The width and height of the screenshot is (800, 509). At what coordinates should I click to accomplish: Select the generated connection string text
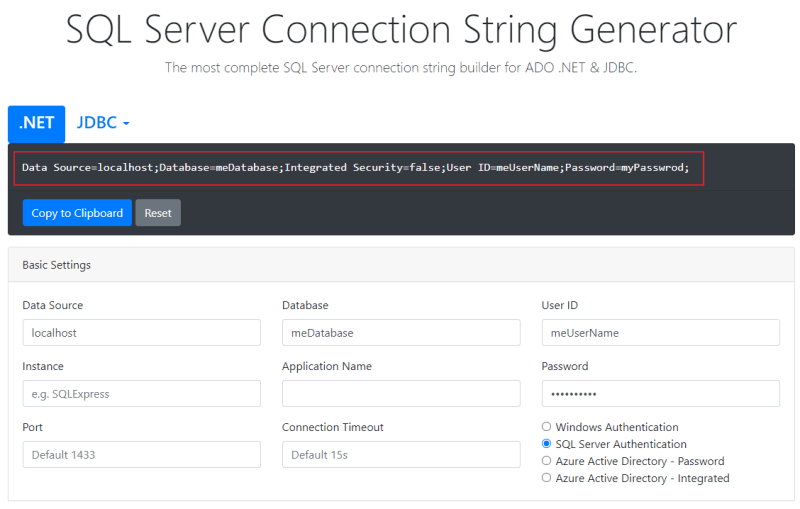(355, 168)
